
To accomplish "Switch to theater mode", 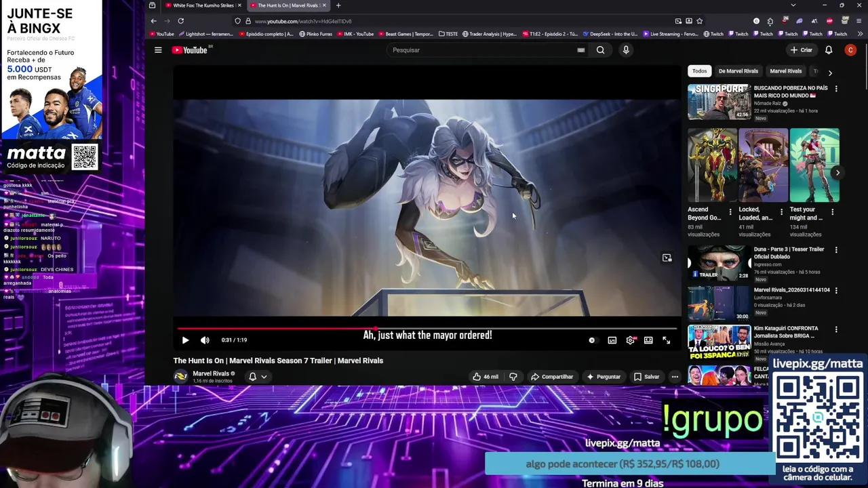I will [x=648, y=340].
